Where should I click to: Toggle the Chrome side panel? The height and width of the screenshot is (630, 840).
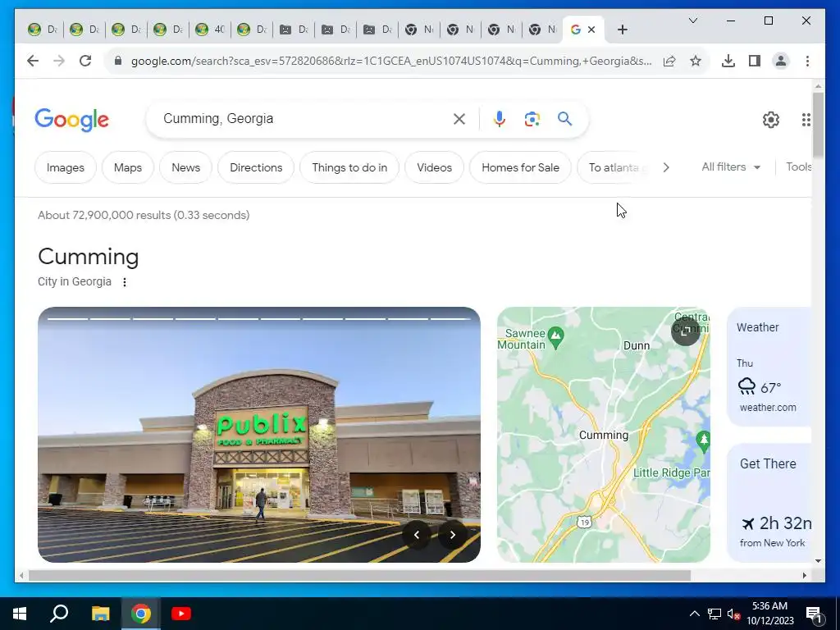pos(755,61)
